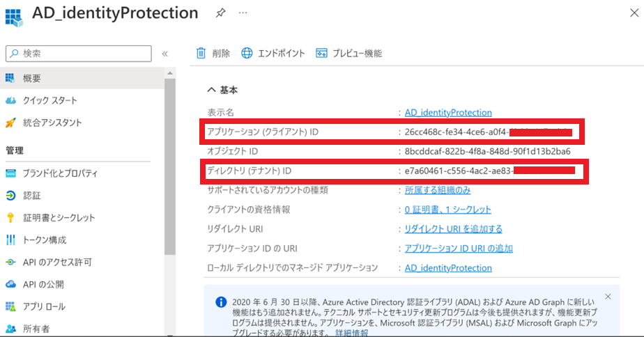Screen dimensions: 644x337
Task: Click the サポートされているアカウントの種類 label
Action: click(x=268, y=190)
